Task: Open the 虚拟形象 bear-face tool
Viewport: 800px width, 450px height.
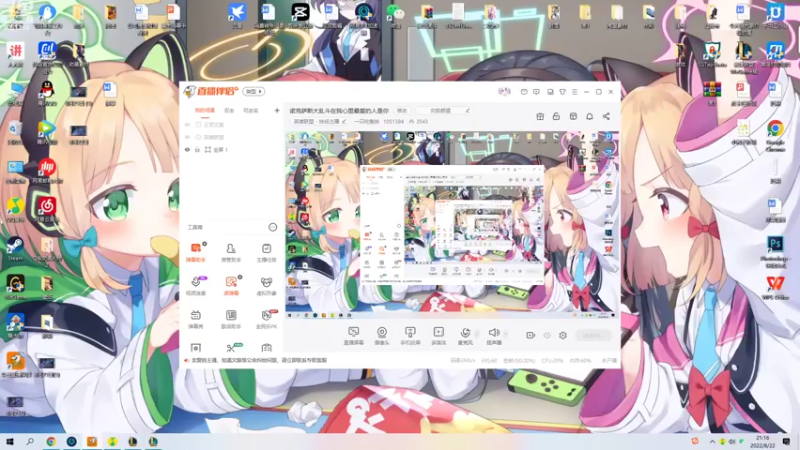Action: (x=266, y=286)
